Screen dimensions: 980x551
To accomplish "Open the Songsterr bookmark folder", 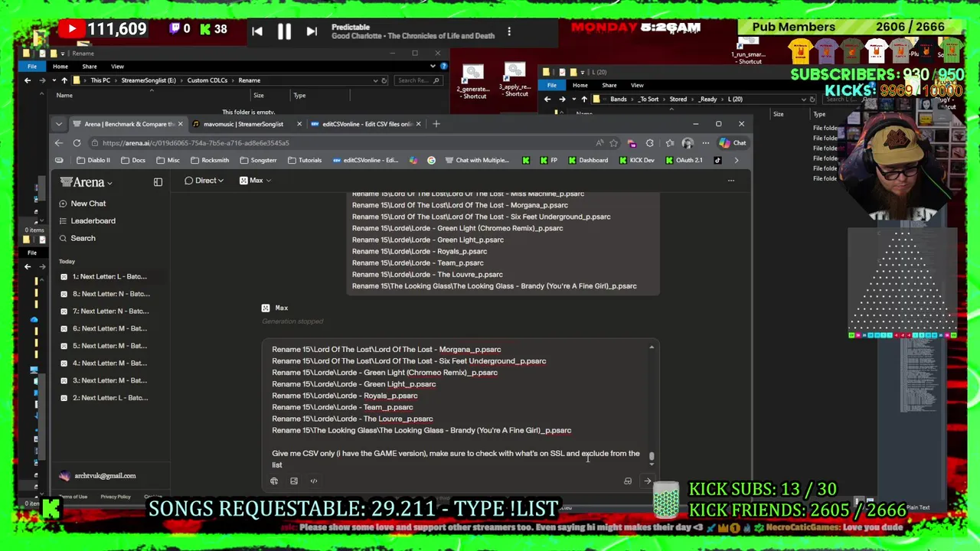I will pos(259,161).
